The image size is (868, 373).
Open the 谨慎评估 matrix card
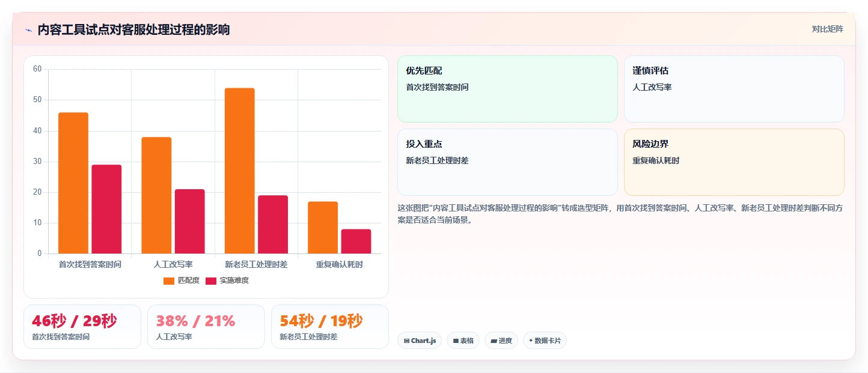pyautogui.click(x=734, y=89)
